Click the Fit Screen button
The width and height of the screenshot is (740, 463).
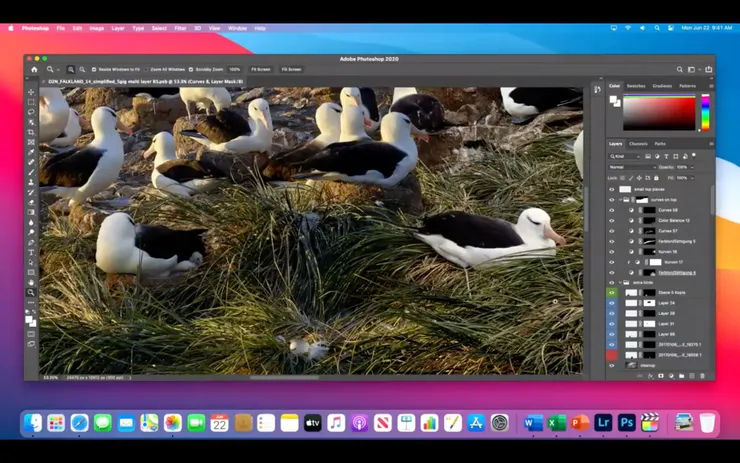tap(261, 69)
